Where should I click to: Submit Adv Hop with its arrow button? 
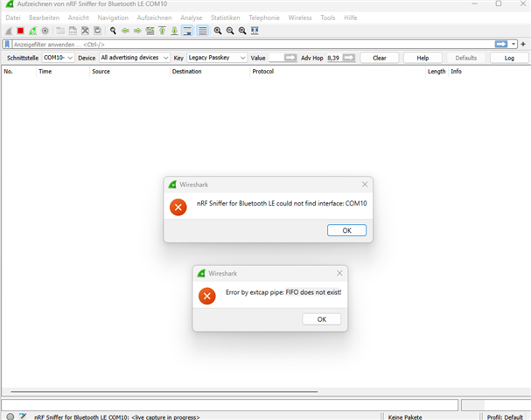point(349,58)
